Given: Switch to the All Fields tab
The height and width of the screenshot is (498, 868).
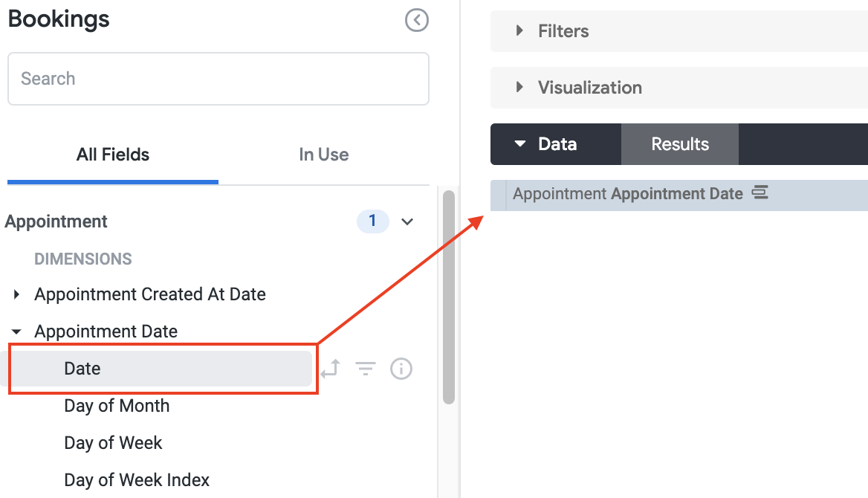Looking at the screenshot, I should coord(113,155).
